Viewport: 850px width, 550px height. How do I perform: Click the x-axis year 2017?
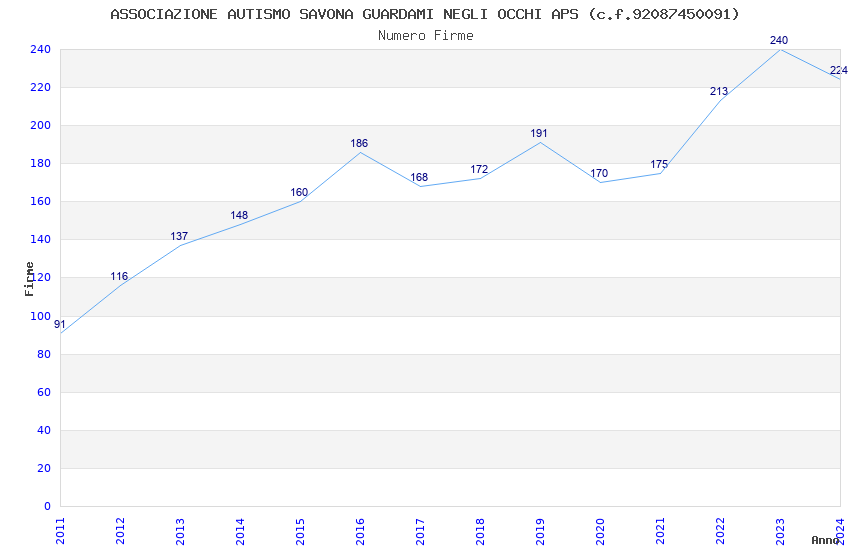click(x=420, y=531)
